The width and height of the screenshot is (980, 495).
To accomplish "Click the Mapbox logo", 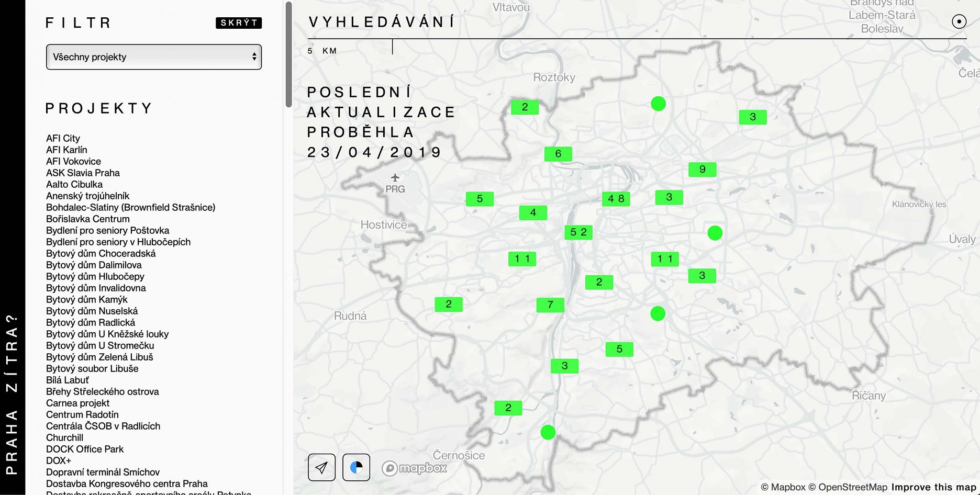I will [x=415, y=468].
